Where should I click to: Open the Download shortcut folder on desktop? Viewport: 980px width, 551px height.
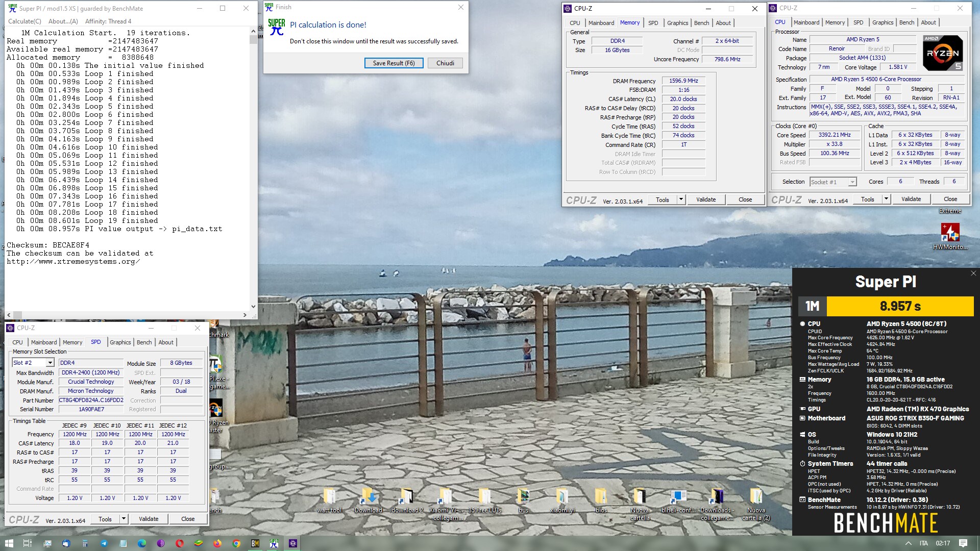pos(368,500)
